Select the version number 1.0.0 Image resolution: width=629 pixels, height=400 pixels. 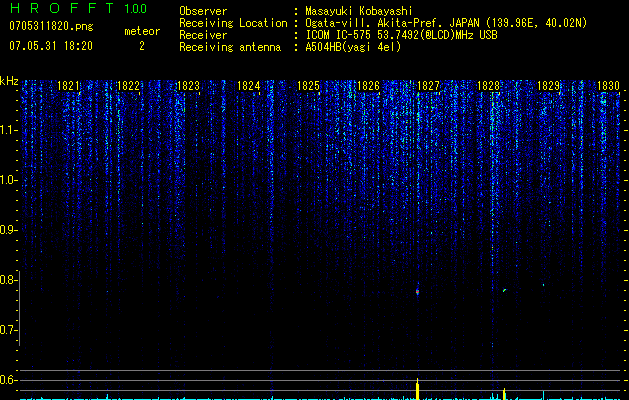coord(136,9)
